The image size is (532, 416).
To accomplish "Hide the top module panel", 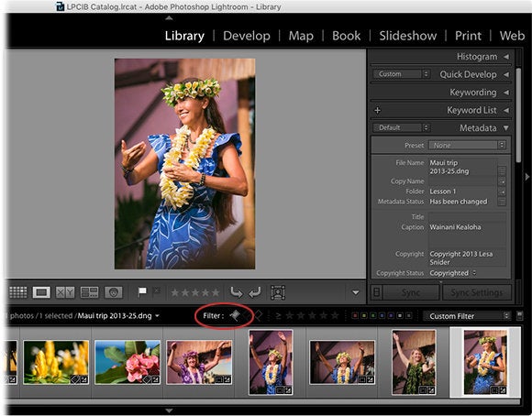I will pyautogui.click(x=170, y=18).
